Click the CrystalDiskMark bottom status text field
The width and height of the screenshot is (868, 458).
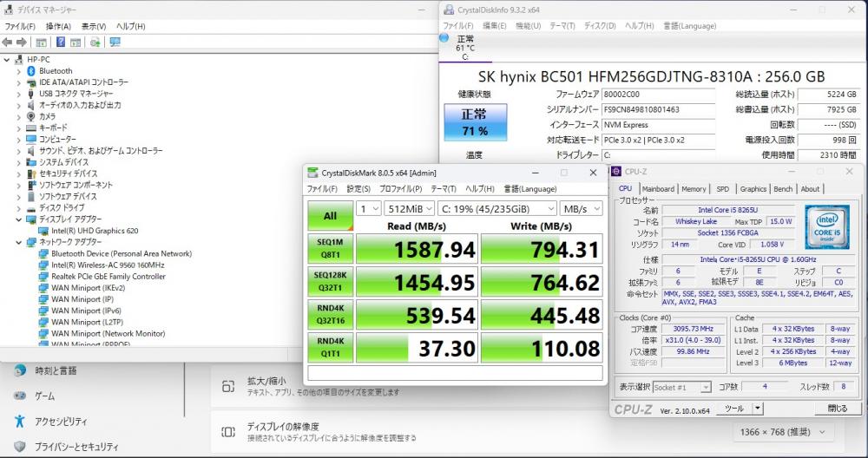[x=455, y=373]
